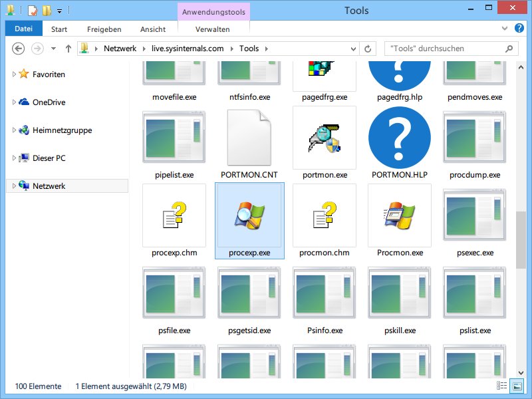Select Favoriten in the navigation pane
The height and width of the screenshot is (399, 532).
[x=49, y=74]
